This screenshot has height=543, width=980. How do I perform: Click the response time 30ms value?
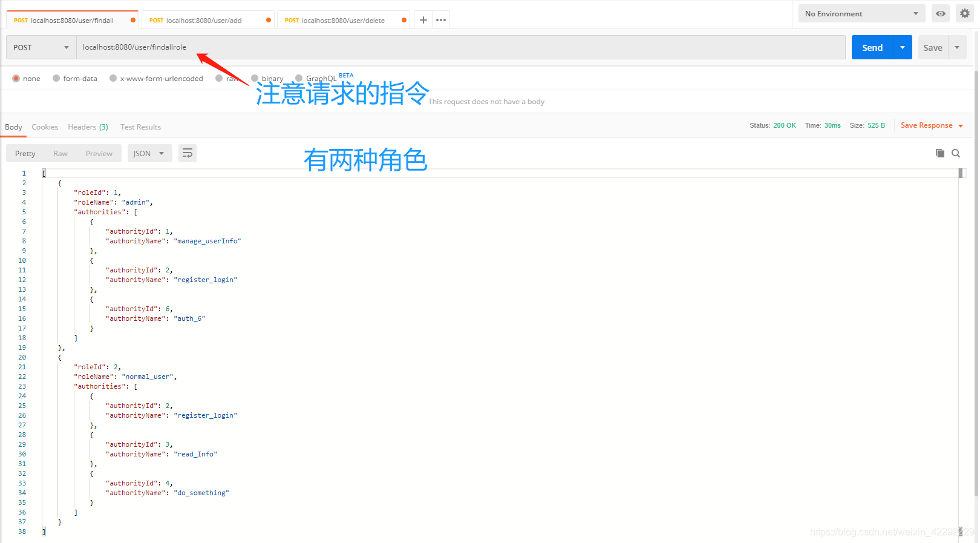click(x=832, y=125)
